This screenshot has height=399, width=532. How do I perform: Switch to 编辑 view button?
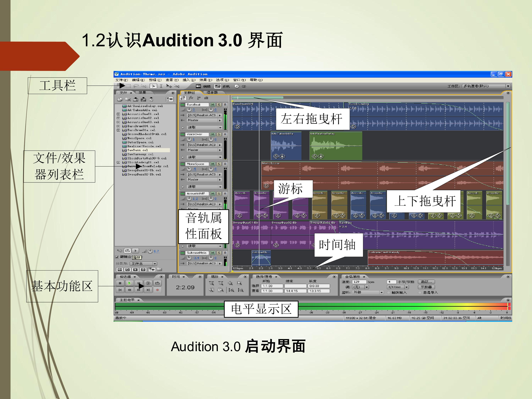coord(203,86)
